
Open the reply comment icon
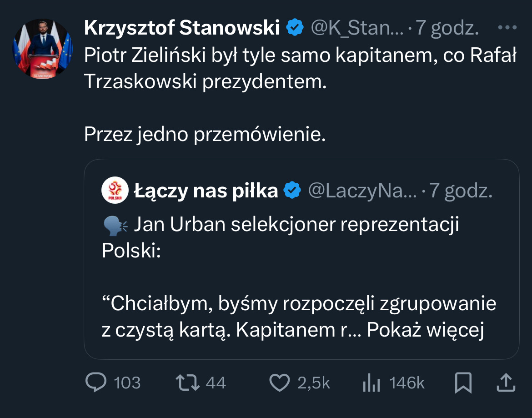(96, 383)
